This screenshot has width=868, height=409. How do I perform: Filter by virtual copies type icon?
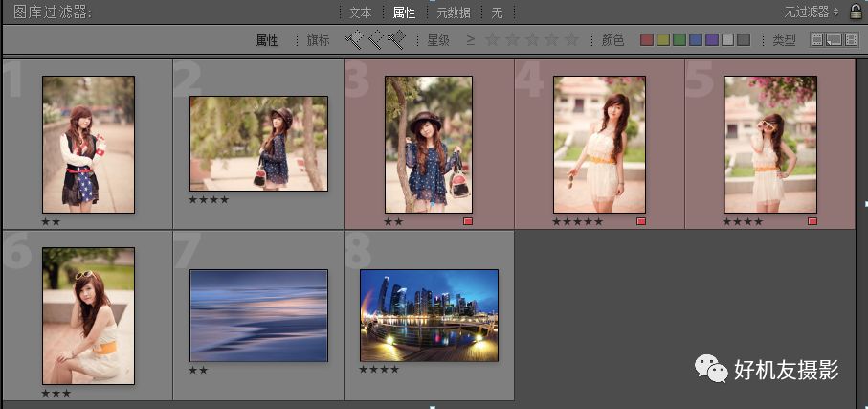click(834, 40)
